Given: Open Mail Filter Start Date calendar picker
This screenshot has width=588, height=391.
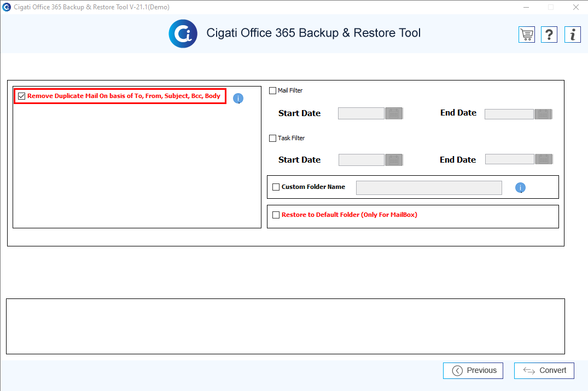Looking at the screenshot, I should 394,113.
